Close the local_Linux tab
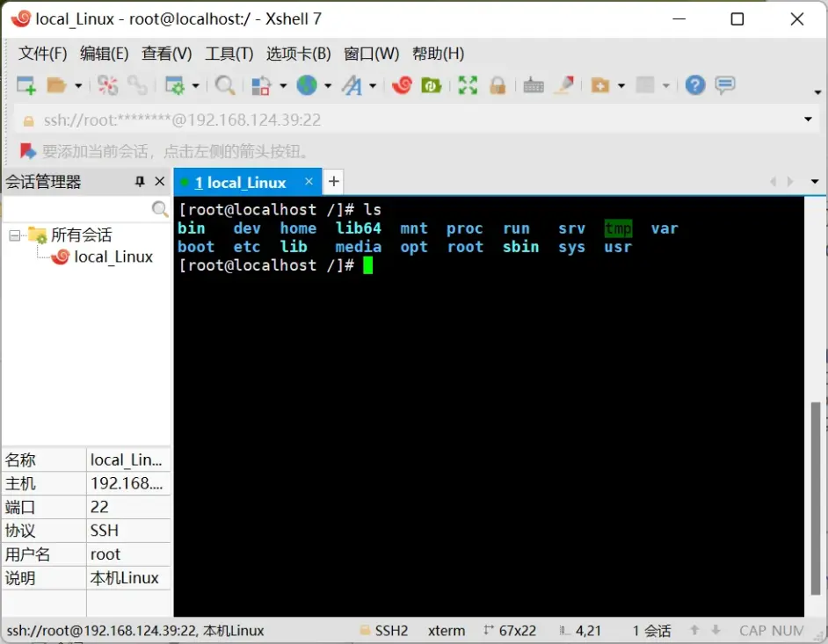The image size is (828, 644). (309, 182)
